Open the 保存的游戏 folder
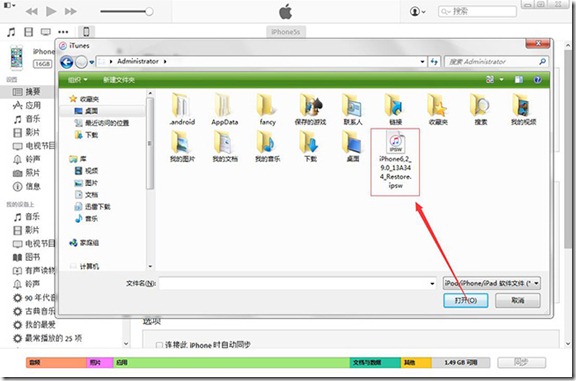This screenshot has width=576, height=381. point(310,109)
